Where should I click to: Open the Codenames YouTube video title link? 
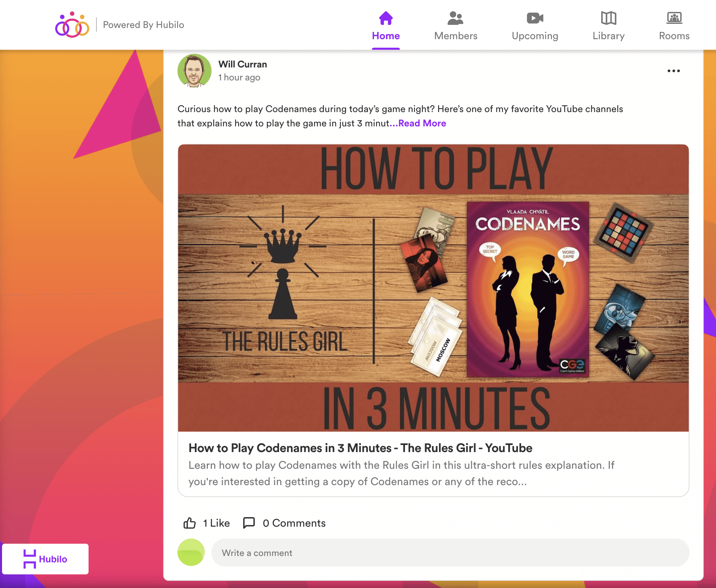tap(360, 448)
